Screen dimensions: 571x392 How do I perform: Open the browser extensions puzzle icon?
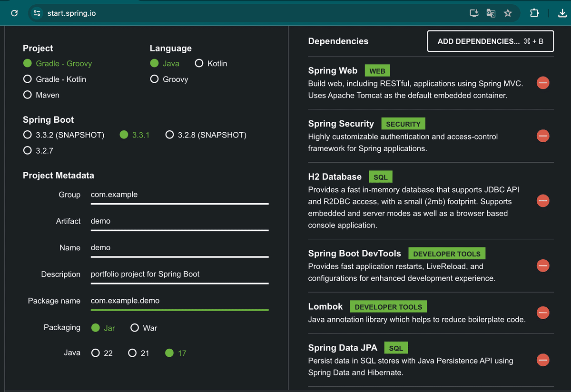click(x=534, y=13)
